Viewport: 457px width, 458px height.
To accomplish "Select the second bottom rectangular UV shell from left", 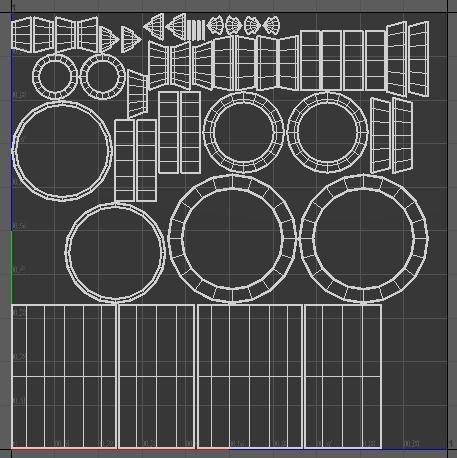I will click(157, 376).
